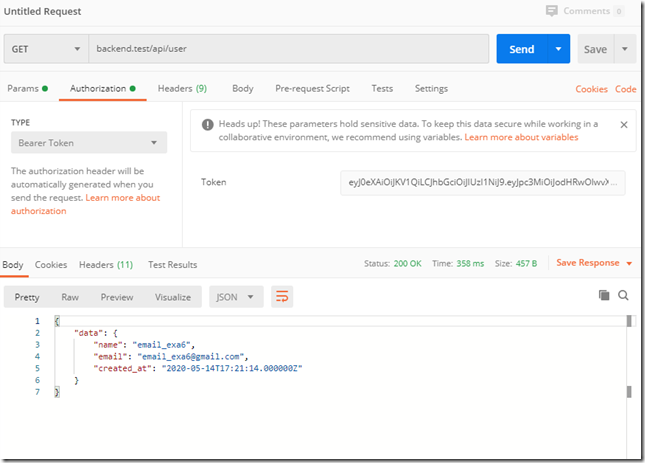Open the JSON format dropdown

tap(236, 296)
